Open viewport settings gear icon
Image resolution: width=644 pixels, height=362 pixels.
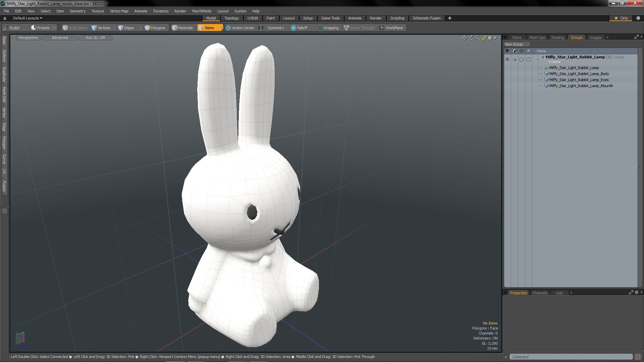pos(490,38)
